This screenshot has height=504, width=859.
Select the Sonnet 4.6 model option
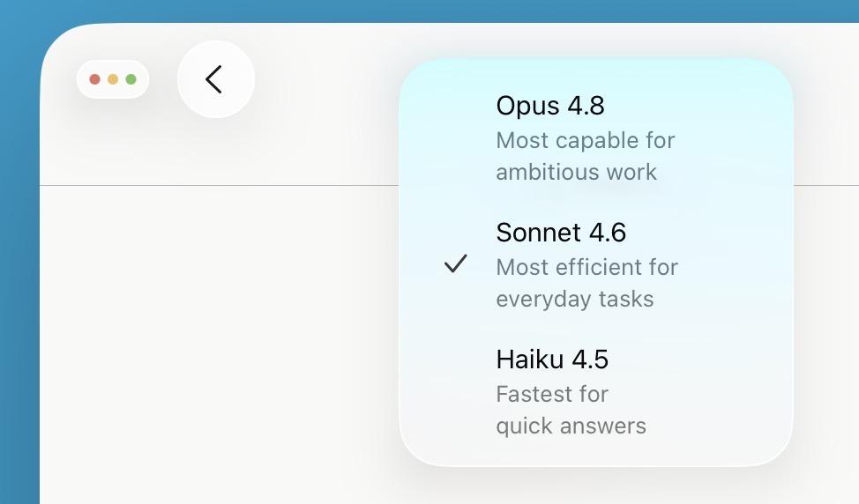(x=596, y=265)
